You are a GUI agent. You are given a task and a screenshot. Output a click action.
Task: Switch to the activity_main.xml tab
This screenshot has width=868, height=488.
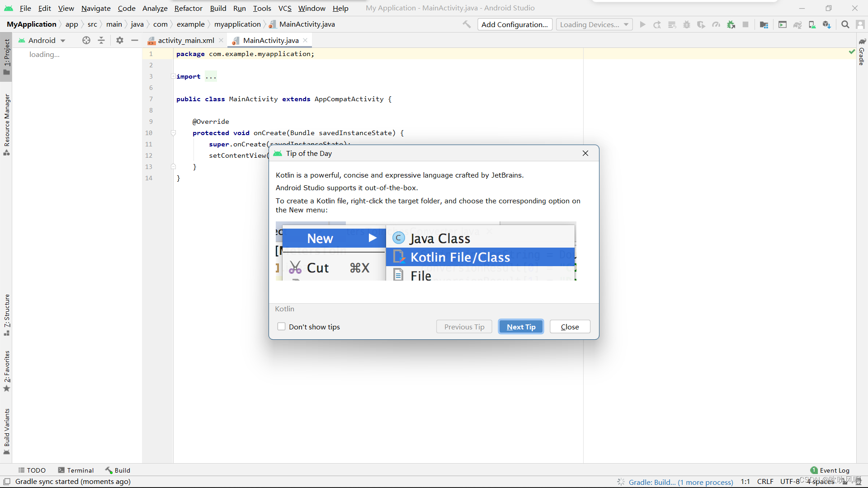point(186,40)
